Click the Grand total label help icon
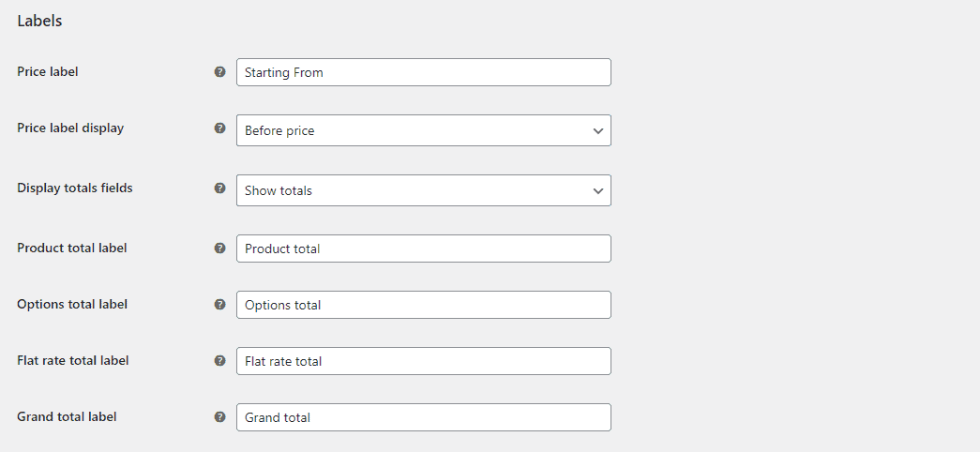 click(x=220, y=417)
